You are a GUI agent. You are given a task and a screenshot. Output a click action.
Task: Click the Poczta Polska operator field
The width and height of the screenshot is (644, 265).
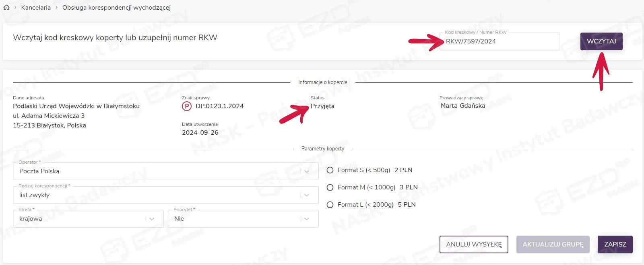(x=157, y=171)
